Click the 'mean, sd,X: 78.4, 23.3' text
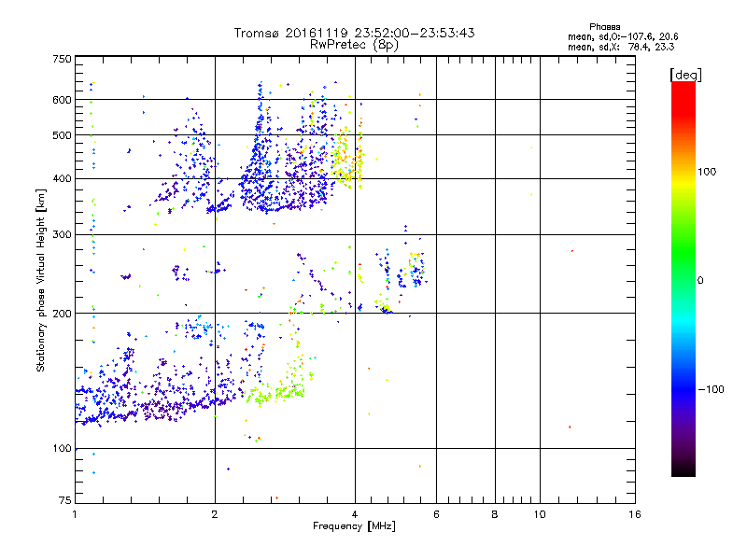Image resolution: width=747 pixels, height=560 pixels. [621, 47]
